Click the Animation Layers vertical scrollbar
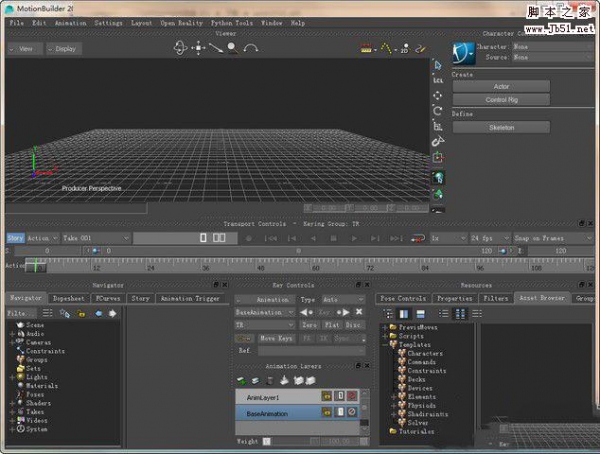The width and height of the screenshot is (600, 454). coord(365,412)
